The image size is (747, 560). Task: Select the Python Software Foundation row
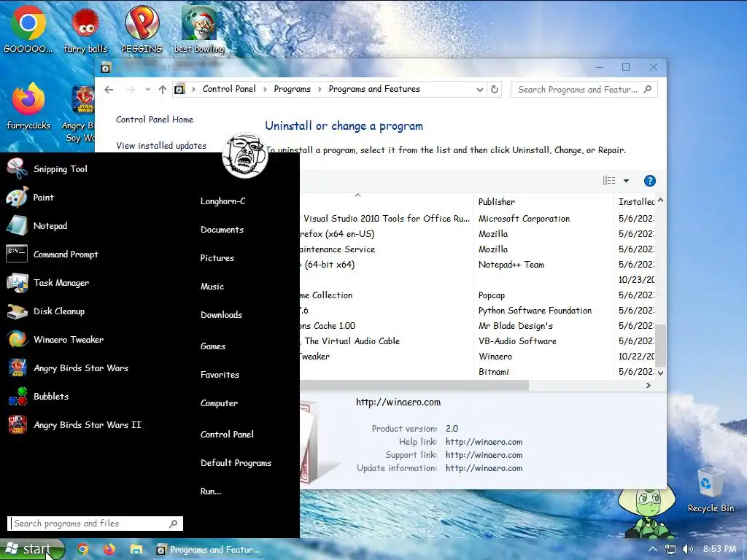(477, 311)
